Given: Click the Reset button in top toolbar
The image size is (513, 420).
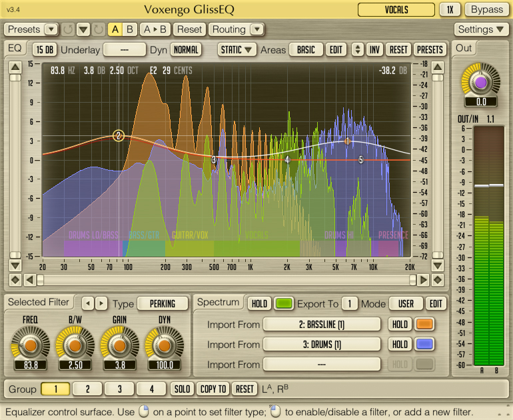Looking at the screenshot, I should pyautogui.click(x=189, y=29).
